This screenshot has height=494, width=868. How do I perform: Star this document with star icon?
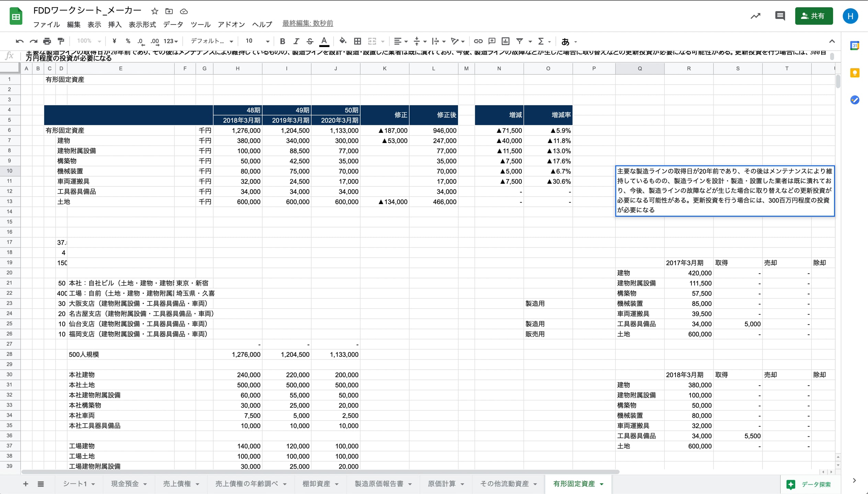155,11
